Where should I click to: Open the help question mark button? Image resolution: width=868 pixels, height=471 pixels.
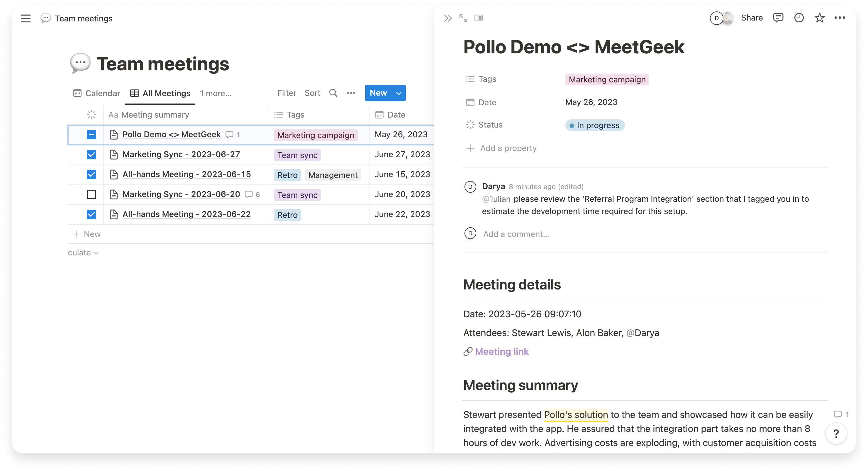coord(836,434)
